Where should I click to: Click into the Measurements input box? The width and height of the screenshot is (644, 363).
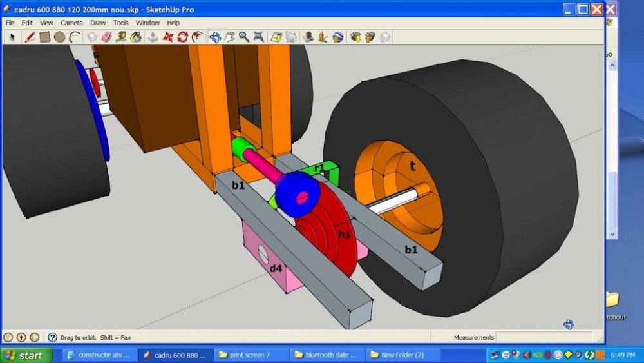coord(545,337)
